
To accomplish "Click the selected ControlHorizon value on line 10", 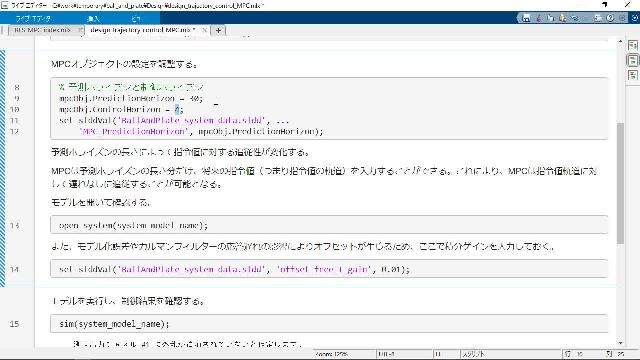I will (177, 109).
